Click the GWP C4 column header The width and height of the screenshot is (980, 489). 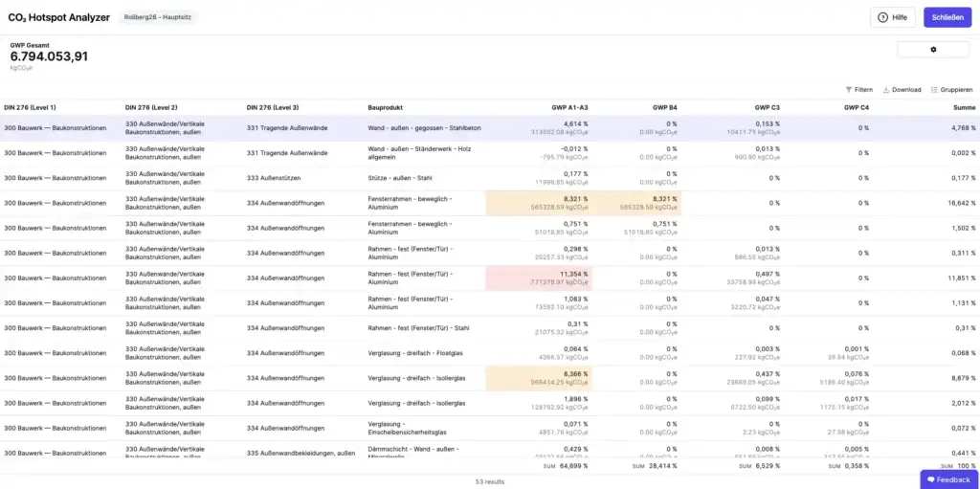(x=857, y=107)
